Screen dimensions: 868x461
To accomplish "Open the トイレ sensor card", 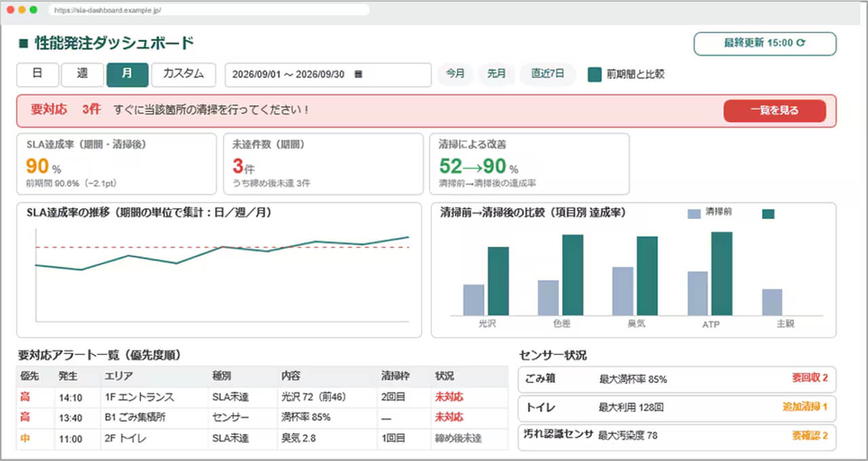I will coord(677,407).
